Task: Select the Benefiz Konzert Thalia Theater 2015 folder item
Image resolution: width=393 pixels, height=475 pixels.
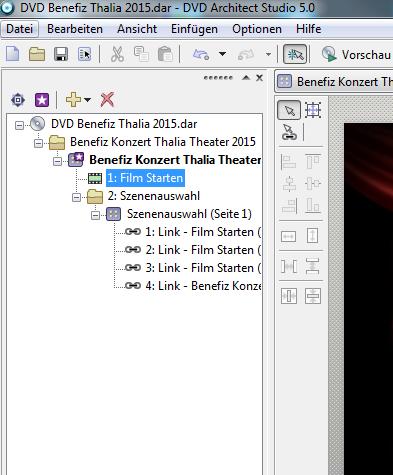Action: tap(163, 142)
